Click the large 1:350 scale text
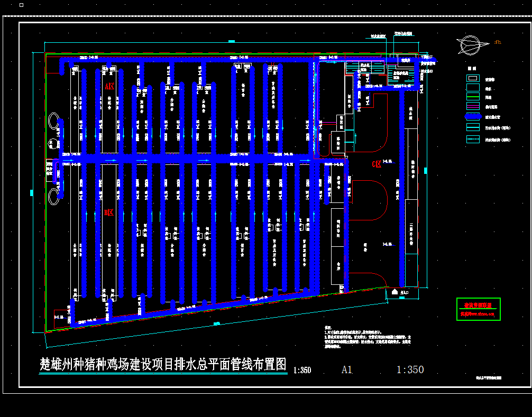This screenshot has height=417, width=532. 410,369
